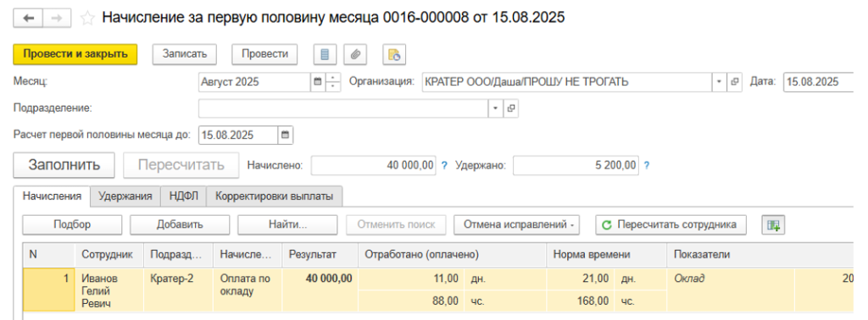The height and width of the screenshot is (320, 868).
Task: Switch to the Удержания tab
Action: 125,196
